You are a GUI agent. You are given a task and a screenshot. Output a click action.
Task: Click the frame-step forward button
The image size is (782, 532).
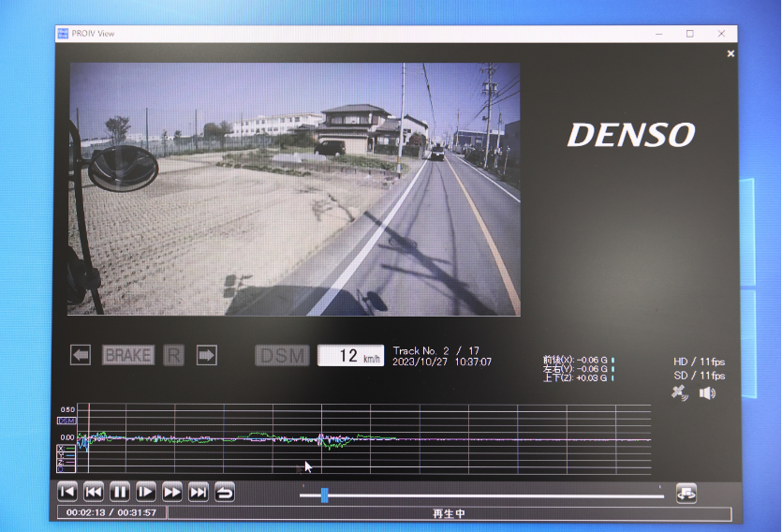[146, 492]
